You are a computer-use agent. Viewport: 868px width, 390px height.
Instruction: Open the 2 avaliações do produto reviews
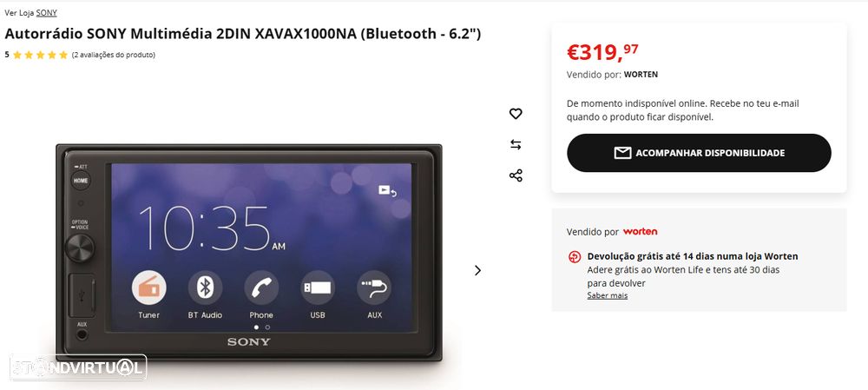tap(114, 55)
